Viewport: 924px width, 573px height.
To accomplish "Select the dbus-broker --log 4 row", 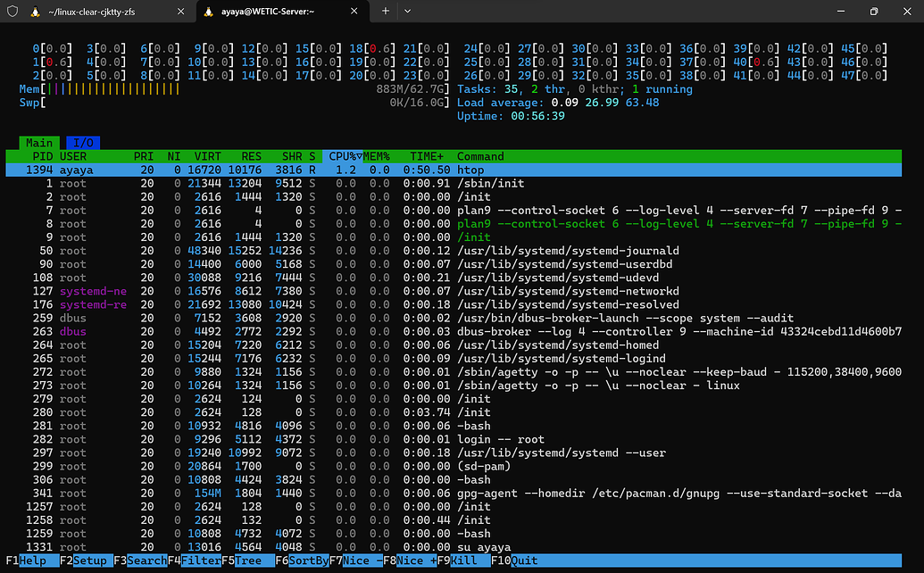I will 454,331.
